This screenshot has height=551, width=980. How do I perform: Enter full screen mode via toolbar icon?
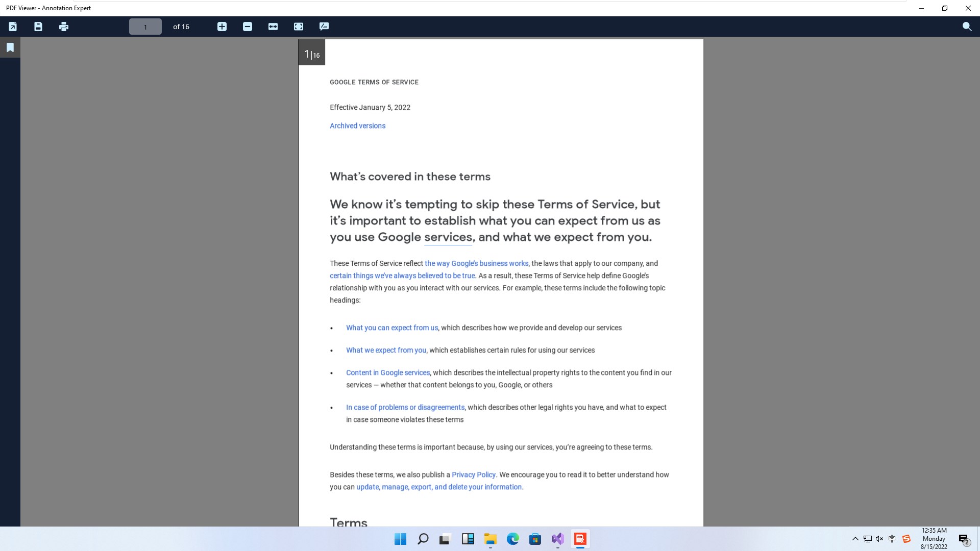tap(299, 27)
